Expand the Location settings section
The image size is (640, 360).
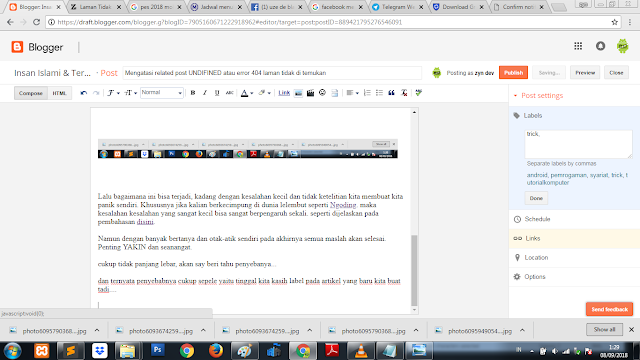(x=574, y=258)
